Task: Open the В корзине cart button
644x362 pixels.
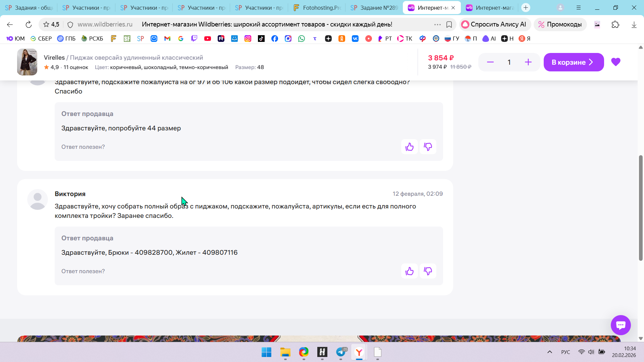Action: (x=574, y=62)
